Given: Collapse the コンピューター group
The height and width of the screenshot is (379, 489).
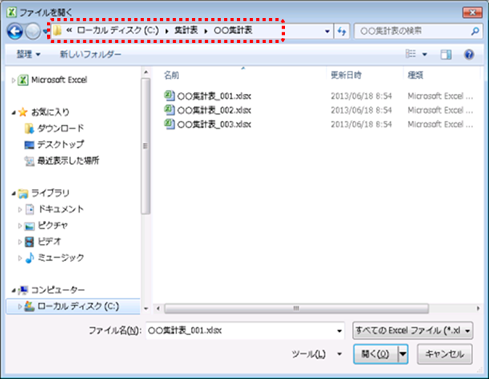Looking at the screenshot, I should (13, 290).
